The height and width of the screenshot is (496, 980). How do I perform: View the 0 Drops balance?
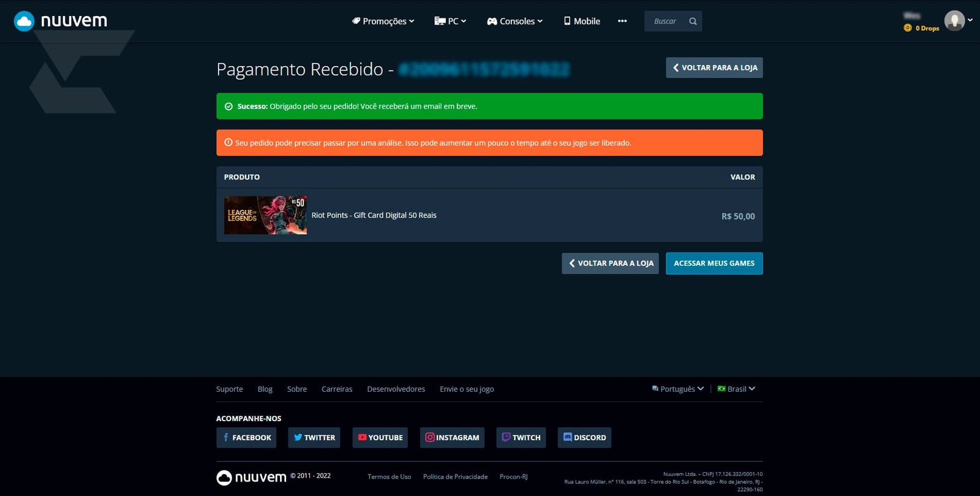point(921,28)
